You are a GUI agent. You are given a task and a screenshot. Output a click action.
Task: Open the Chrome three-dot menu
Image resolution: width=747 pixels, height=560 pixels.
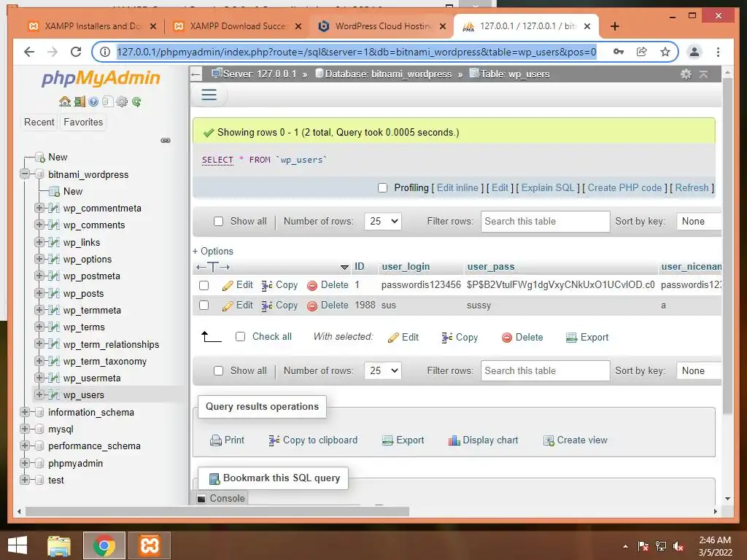(718, 52)
